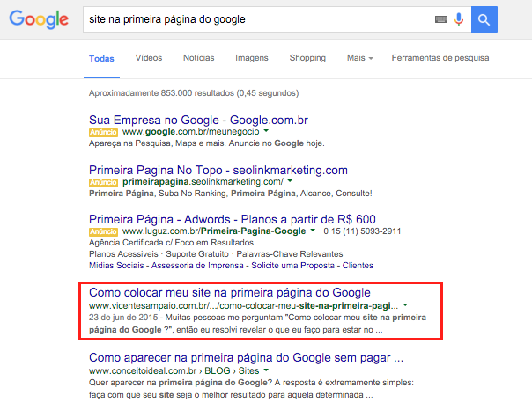Image resolution: width=532 pixels, height=410 pixels.
Task: Click the Solicite uma Proposta sitelink
Action: [x=292, y=266]
